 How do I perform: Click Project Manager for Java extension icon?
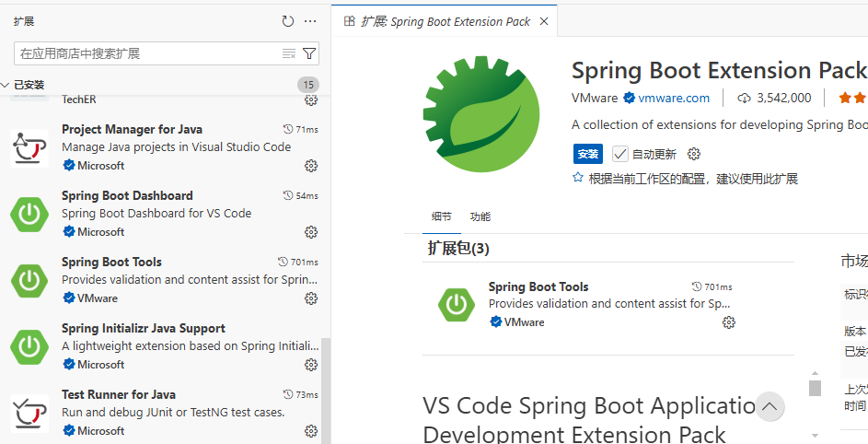coord(29,147)
